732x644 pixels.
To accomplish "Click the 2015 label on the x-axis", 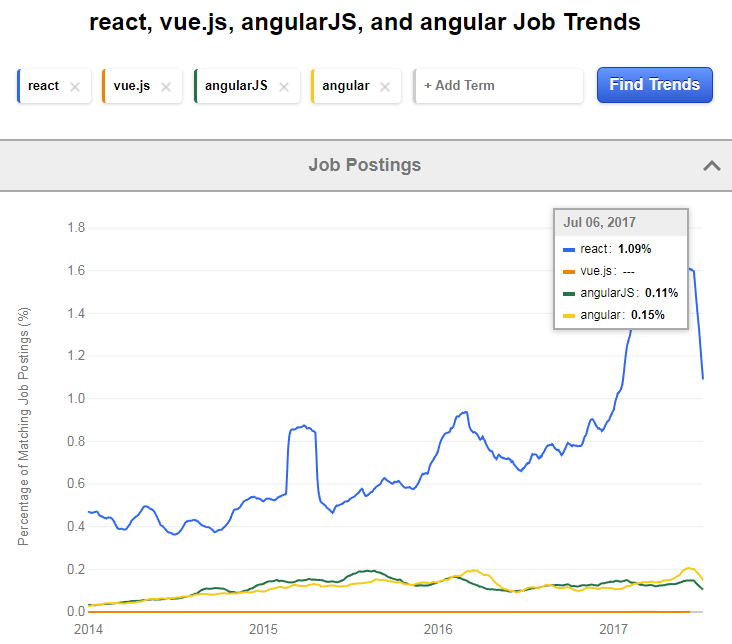I will 263,629.
